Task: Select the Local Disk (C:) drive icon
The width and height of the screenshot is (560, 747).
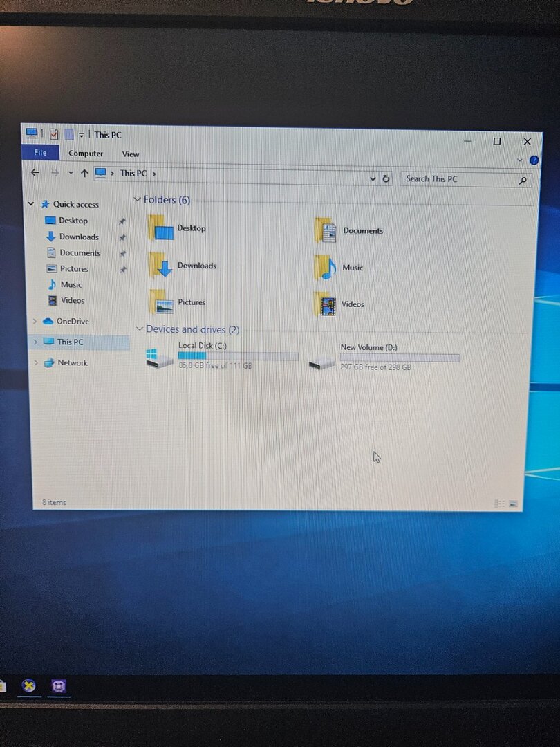Action: pos(159,358)
